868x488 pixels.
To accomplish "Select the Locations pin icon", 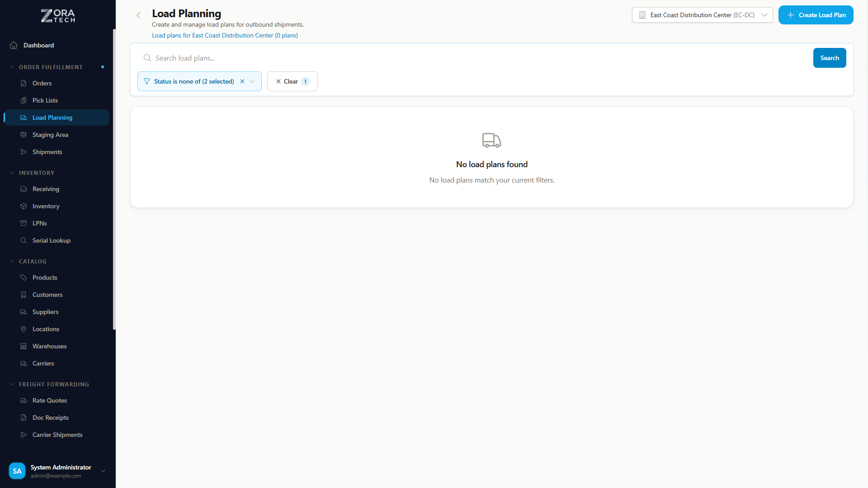I will (x=24, y=329).
